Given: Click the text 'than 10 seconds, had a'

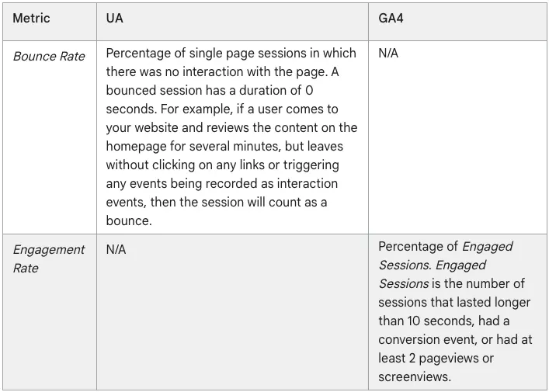Looking at the screenshot, I should 443,321.
